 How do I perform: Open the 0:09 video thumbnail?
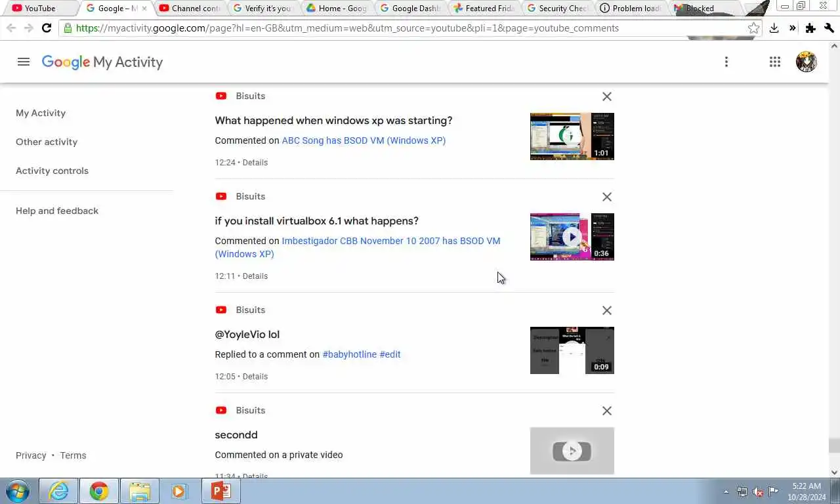(572, 350)
